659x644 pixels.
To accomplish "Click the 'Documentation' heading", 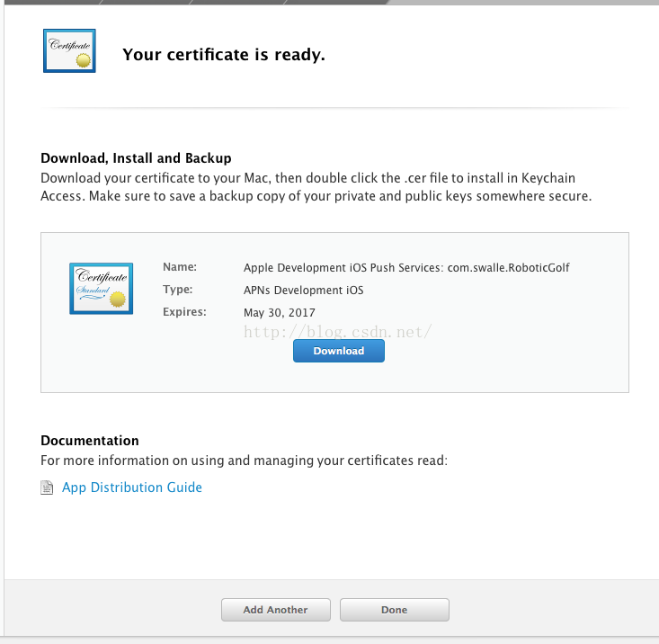I will click(90, 441).
